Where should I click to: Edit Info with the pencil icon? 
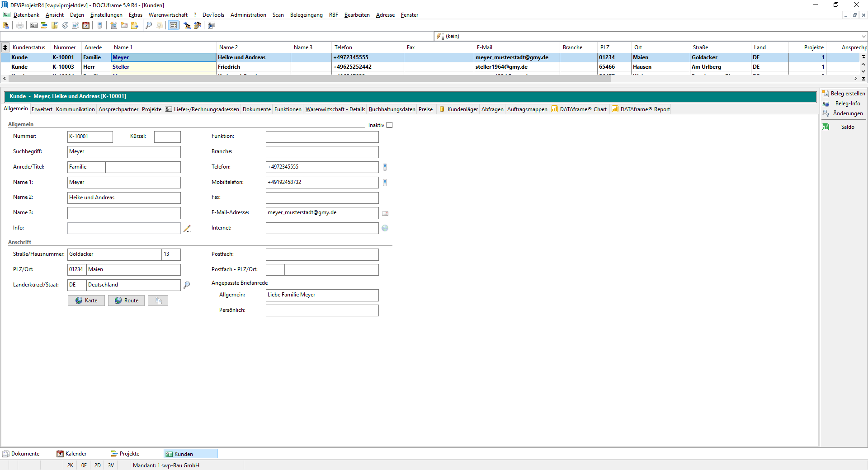(187, 229)
